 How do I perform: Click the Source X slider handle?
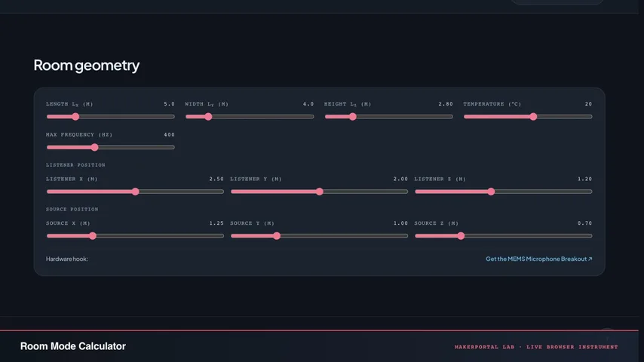tap(93, 236)
